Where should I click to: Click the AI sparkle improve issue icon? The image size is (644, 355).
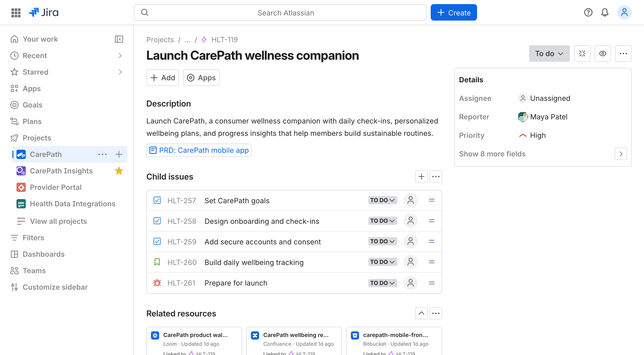(x=582, y=54)
